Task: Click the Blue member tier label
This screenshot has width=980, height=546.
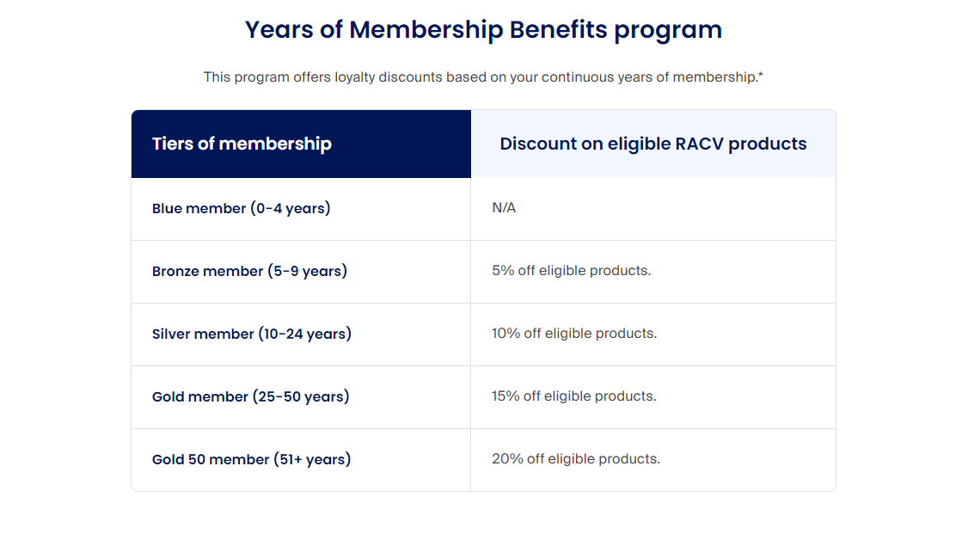Action: coord(199,208)
